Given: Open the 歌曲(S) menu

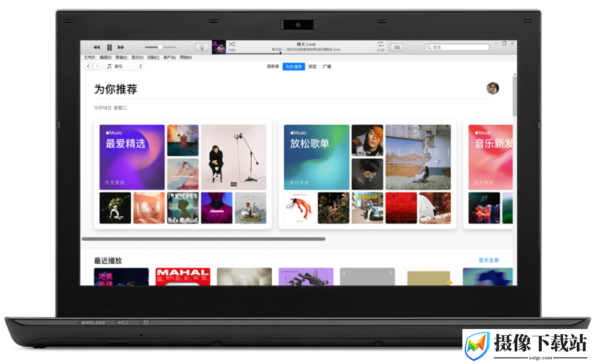Looking at the screenshot, I should click(121, 57).
